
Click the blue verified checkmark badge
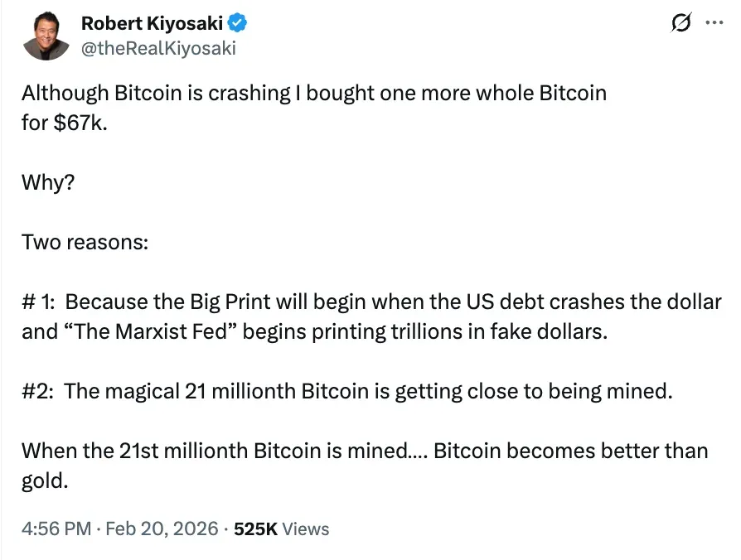[235, 24]
